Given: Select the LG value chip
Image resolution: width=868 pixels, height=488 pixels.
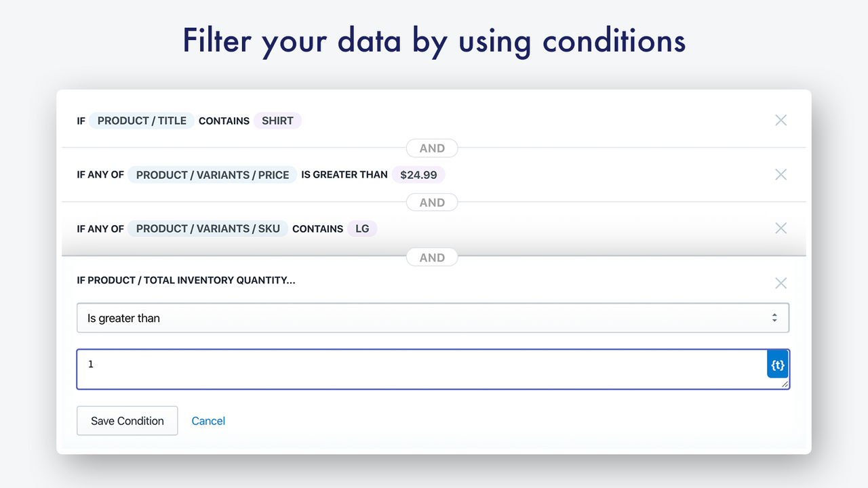Looking at the screenshot, I should point(361,228).
